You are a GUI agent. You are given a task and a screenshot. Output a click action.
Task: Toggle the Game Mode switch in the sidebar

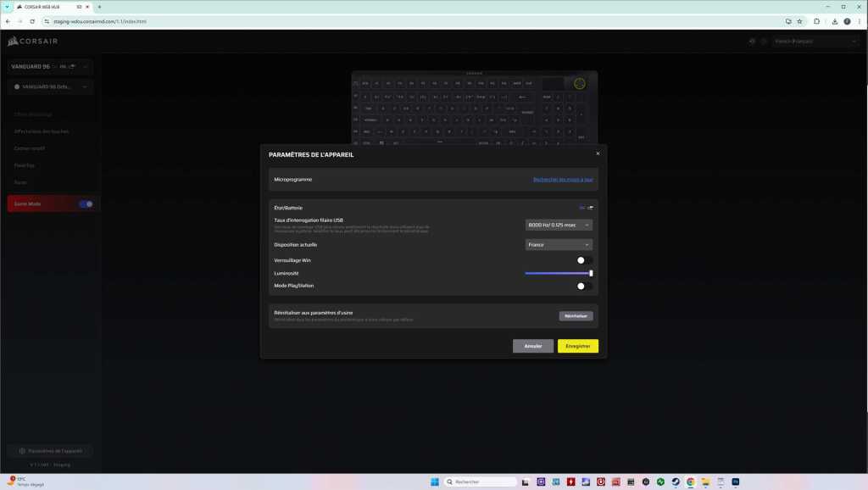[x=86, y=203]
